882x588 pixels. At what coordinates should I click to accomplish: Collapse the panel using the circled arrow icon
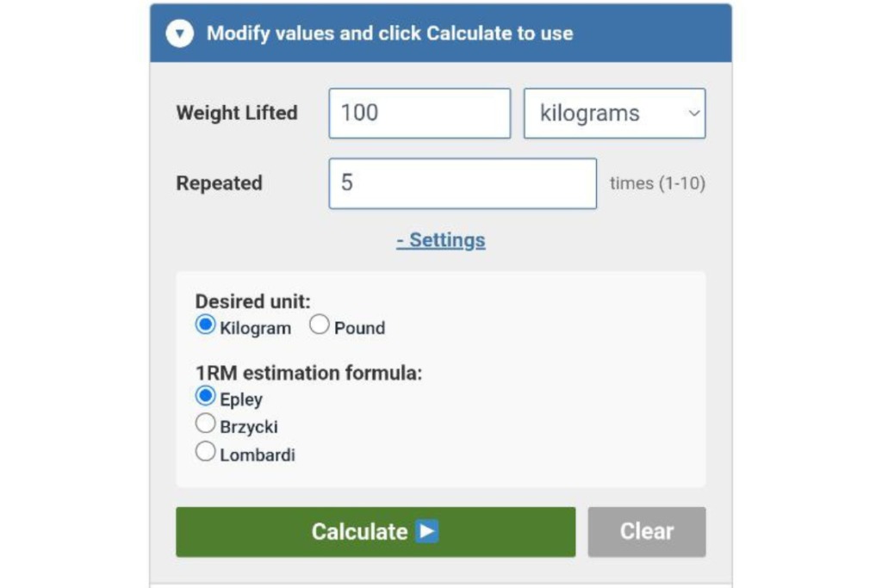click(x=179, y=34)
